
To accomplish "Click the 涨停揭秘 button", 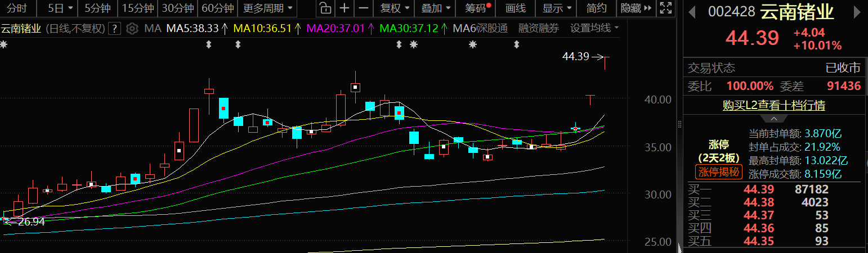I will pyautogui.click(x=718, y=172).
